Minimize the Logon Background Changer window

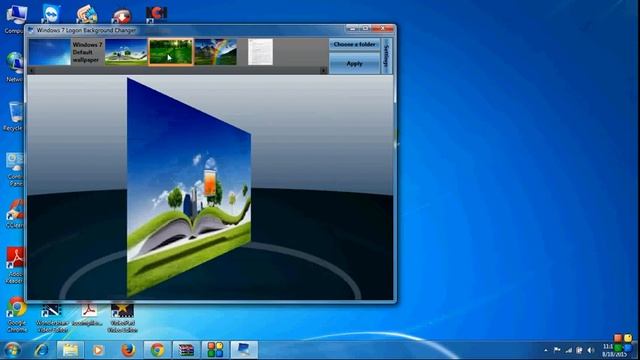click(x=352, y=29)
